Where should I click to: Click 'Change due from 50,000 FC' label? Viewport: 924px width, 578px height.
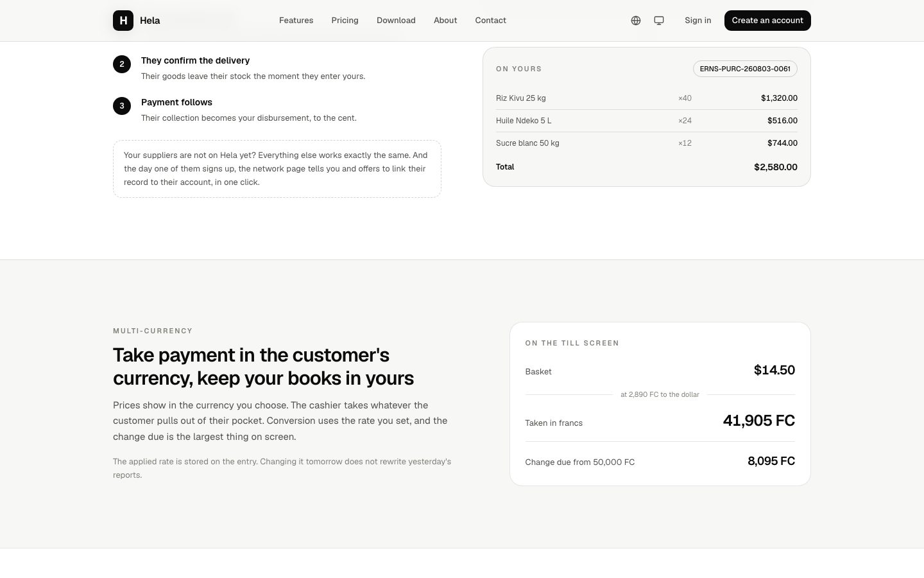tap(580, 462)
